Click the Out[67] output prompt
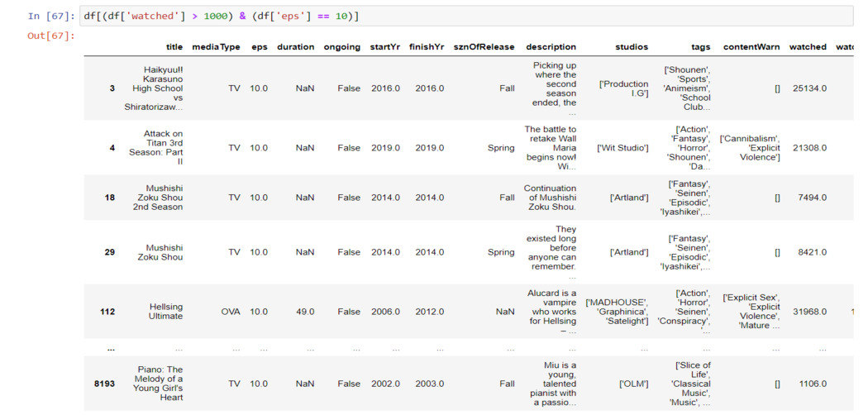Viewport: 868px width, 415px height. [x=51, y=36]
